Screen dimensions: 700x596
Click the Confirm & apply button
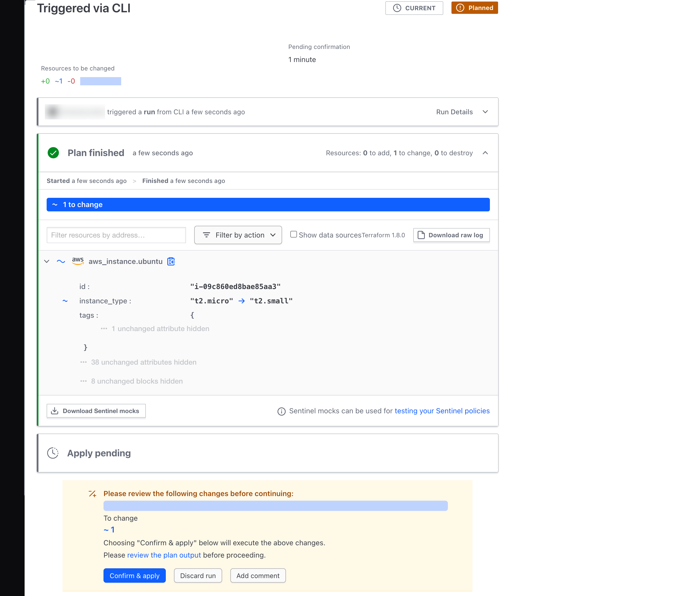click(135, 576)
